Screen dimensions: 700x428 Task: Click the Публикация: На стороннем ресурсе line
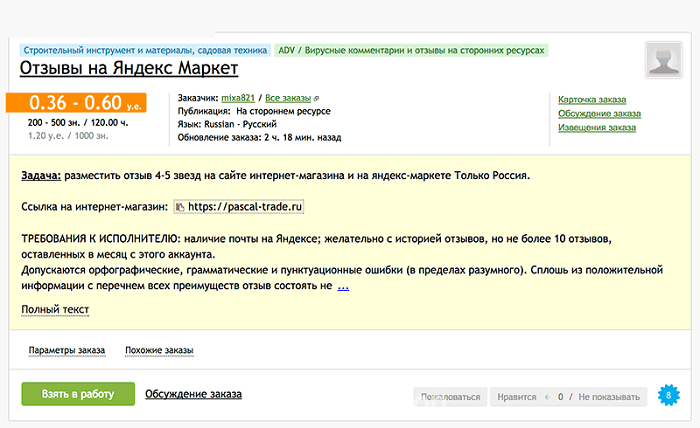coord(254,111)
